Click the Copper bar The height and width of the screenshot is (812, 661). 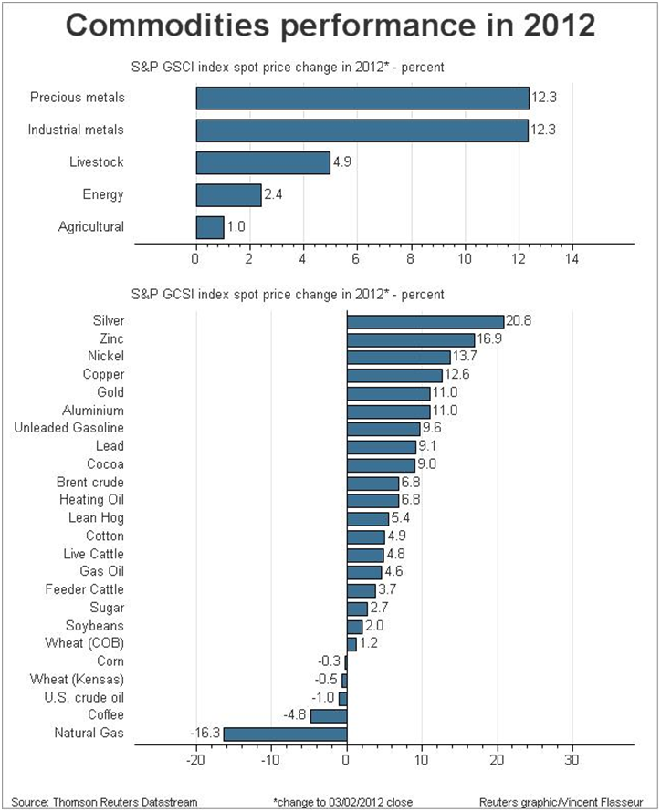(x=394, y=375)
